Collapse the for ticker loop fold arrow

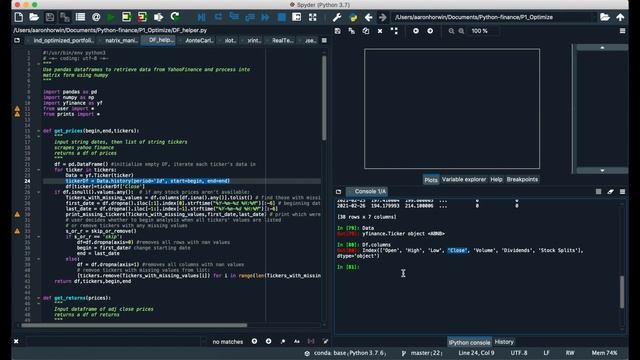click(x=39, y=170)
